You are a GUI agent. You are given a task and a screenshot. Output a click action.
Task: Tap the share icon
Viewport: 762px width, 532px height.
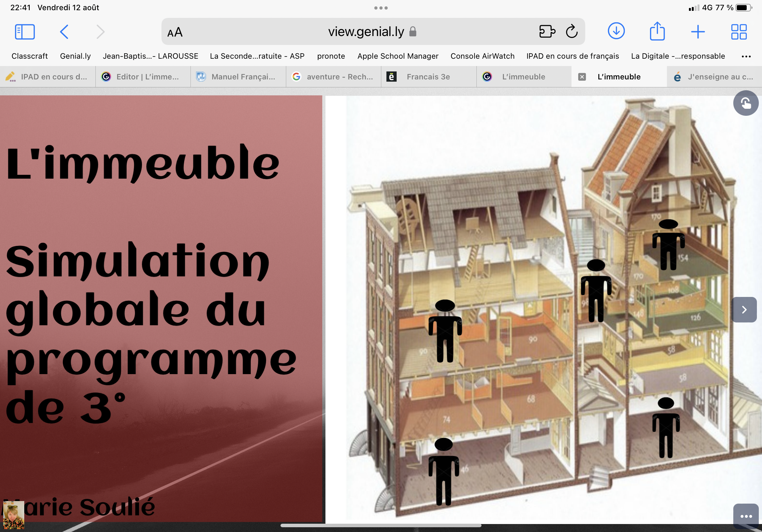click(657, 32)
